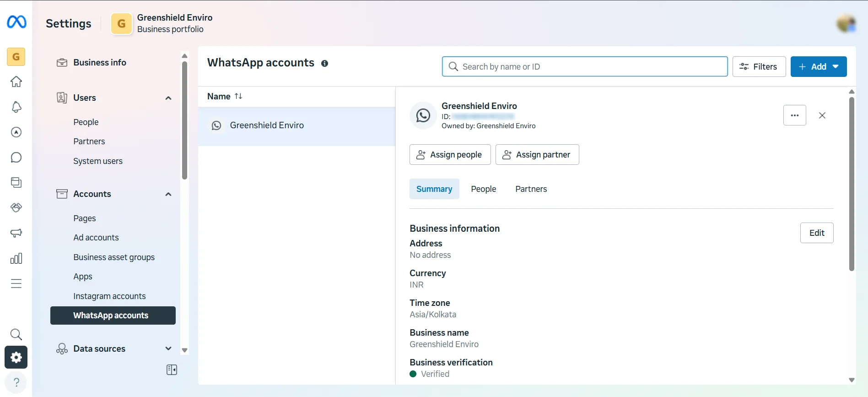Toggle Name column sort order
The height and width of the screenshot is (397, 868).
click(238, 96)
